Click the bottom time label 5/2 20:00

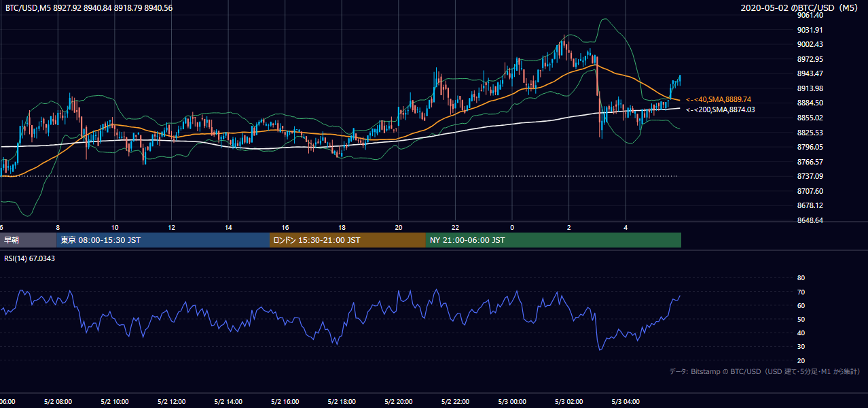click(399, 403)
